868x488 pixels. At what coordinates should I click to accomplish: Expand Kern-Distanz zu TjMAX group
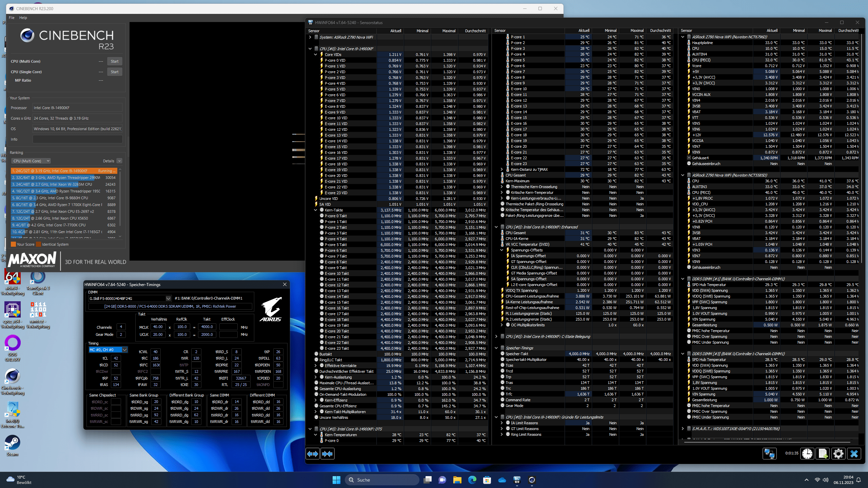click(501, 169)
